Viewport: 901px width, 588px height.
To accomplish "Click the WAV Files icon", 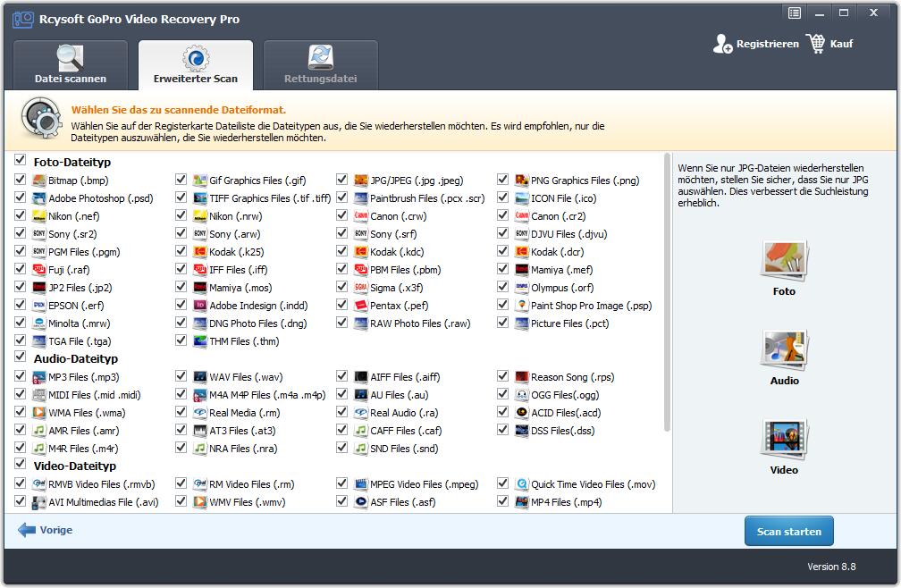I will click(x=200, y=377).
